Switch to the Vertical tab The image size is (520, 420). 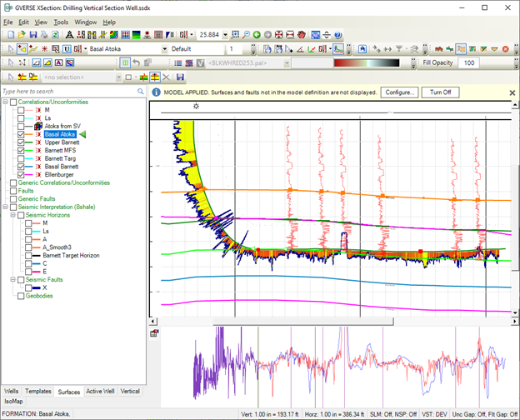tap(130, 391)
